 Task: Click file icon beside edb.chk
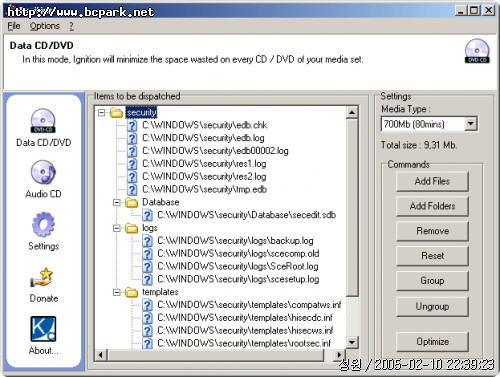click(132, 125)
